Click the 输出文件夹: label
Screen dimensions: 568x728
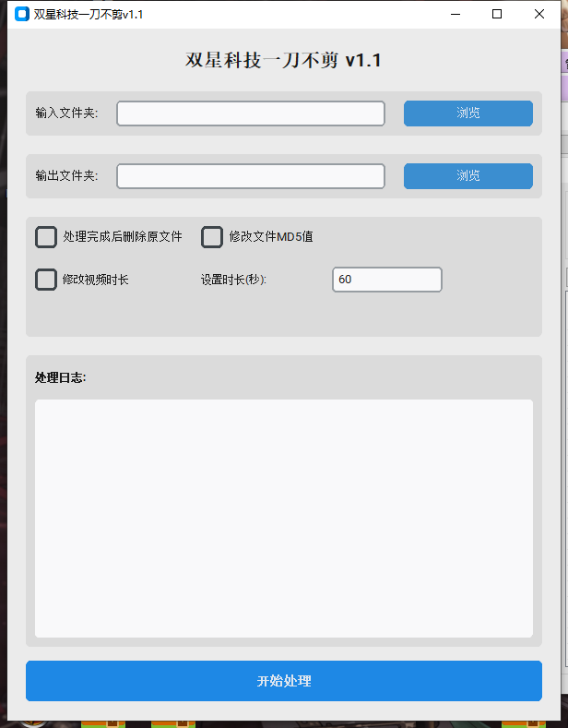[x=66, y=175]
